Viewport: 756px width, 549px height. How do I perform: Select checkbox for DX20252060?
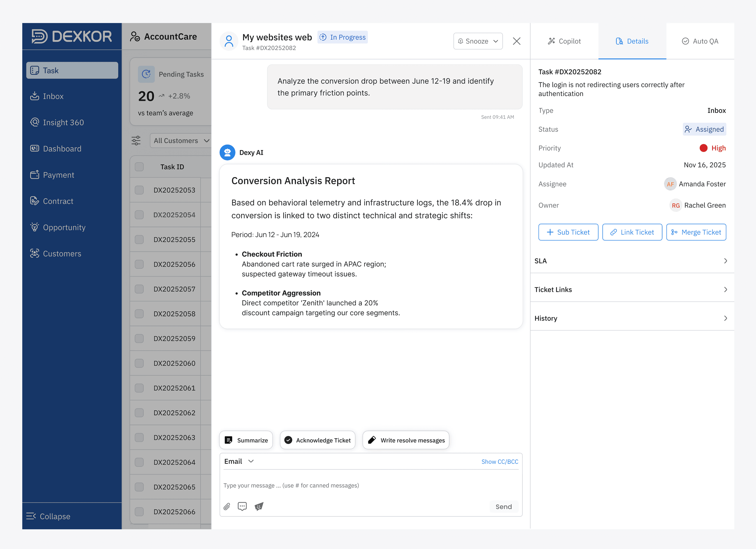point(139,363)
